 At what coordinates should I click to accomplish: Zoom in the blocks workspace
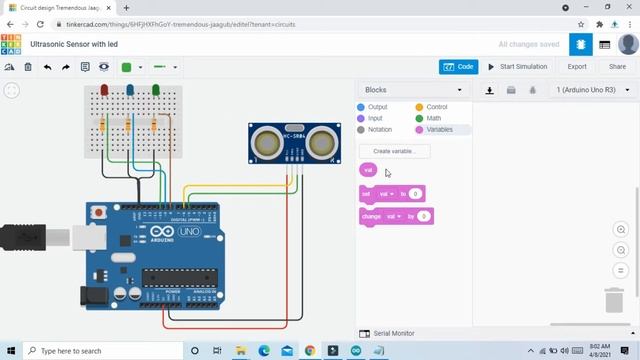(621, 229)
